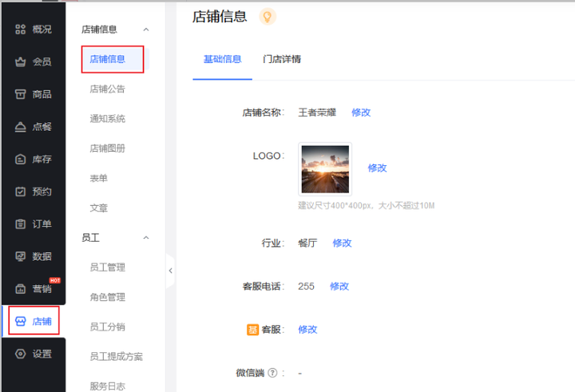575x392 pixels.
Task: Click the 255 phone number value
Action: (x=306, y=286)
